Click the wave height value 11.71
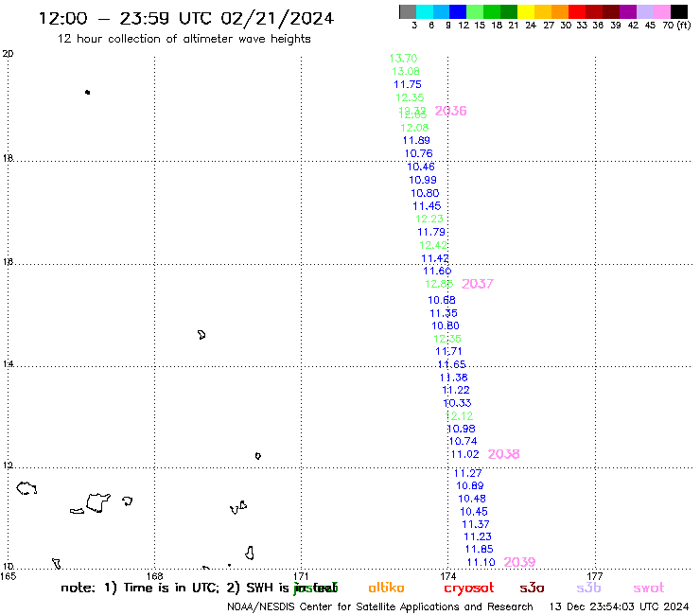 pos(448,351)
